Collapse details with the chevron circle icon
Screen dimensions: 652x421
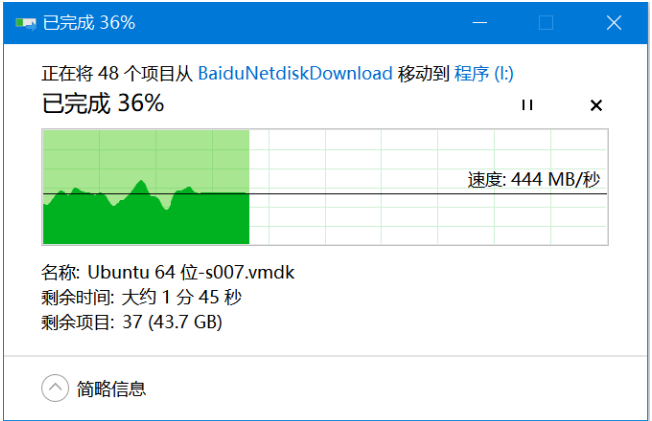coord(55,388)
